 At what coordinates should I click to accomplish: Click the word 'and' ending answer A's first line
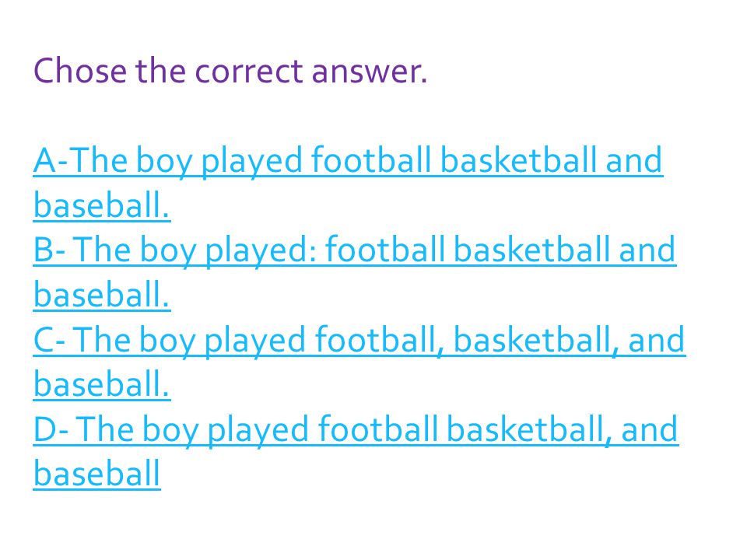point(633,160)
